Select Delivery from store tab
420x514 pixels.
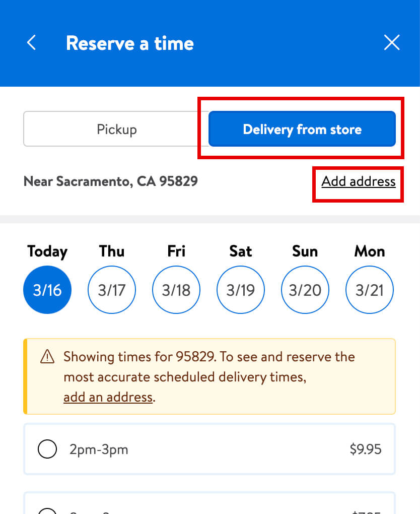302,129
